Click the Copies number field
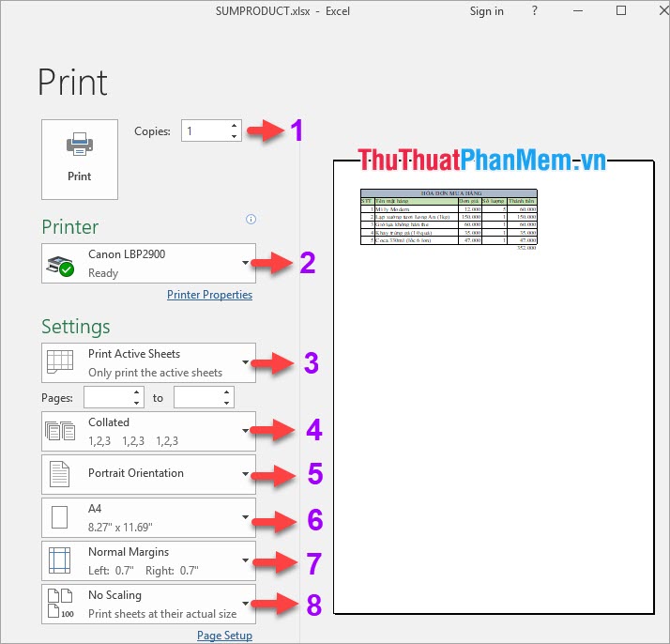This screenshot has width=670, height=644. tap(206, 130)
